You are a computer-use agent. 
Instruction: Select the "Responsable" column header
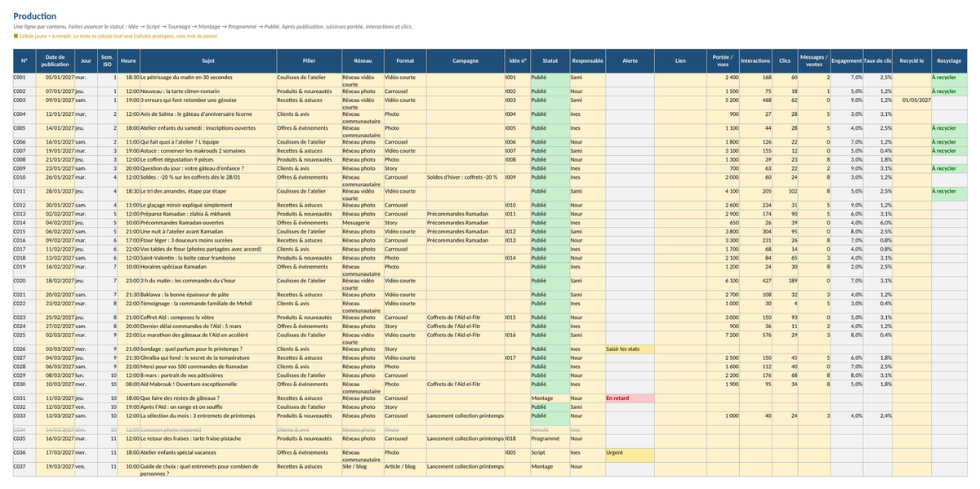[x=588, y=60]
